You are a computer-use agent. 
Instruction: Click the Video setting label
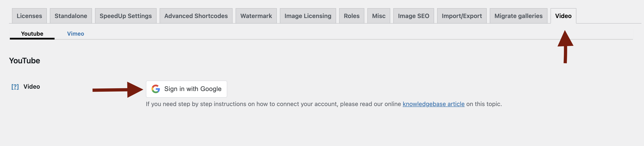[31, 87]
